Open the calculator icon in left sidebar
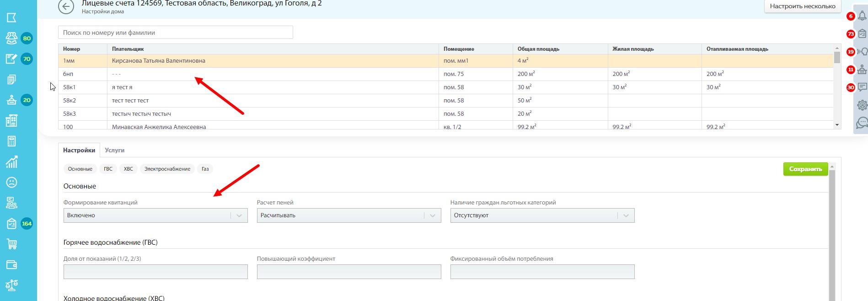The height and width of the screenshot is (301, 868). coord(12,141)
